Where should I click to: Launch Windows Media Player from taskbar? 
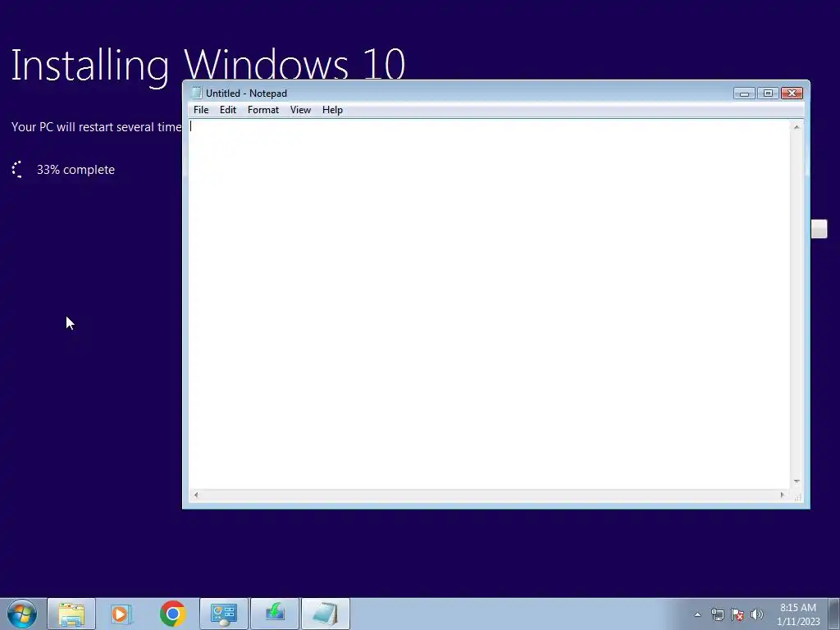click(x=121, y=614)
